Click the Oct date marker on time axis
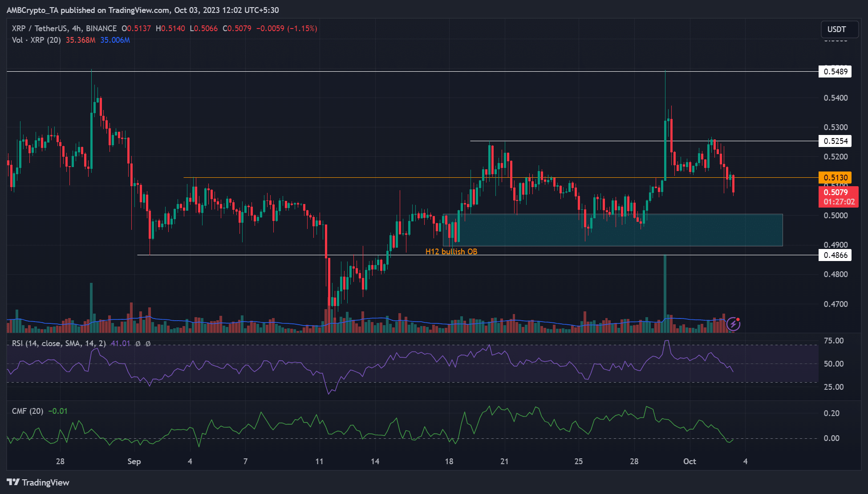The width and height of the screenshot is (868, 494). coord(690,461)
